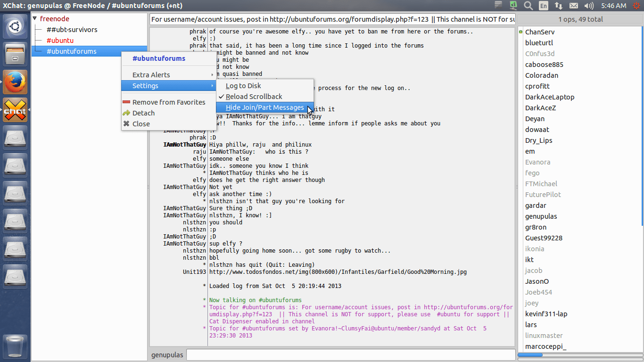
Task: Open the mail envelope indicator
Action: 574,6
